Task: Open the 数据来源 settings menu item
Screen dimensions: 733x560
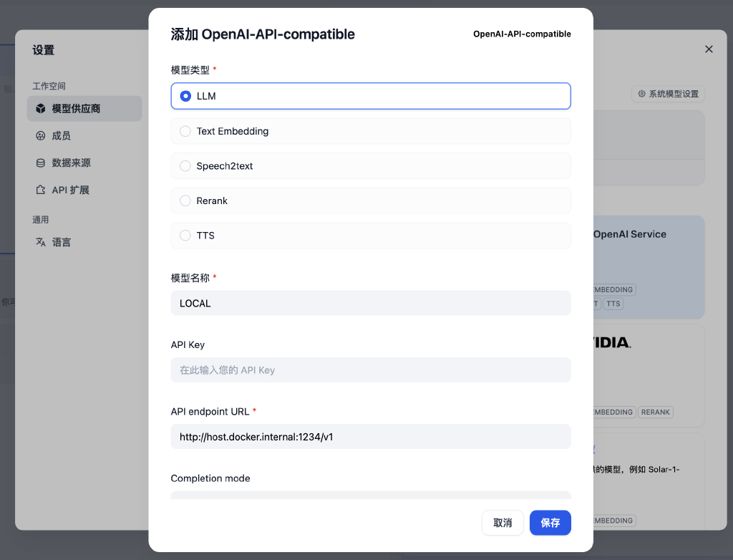Action: [72, 163]
